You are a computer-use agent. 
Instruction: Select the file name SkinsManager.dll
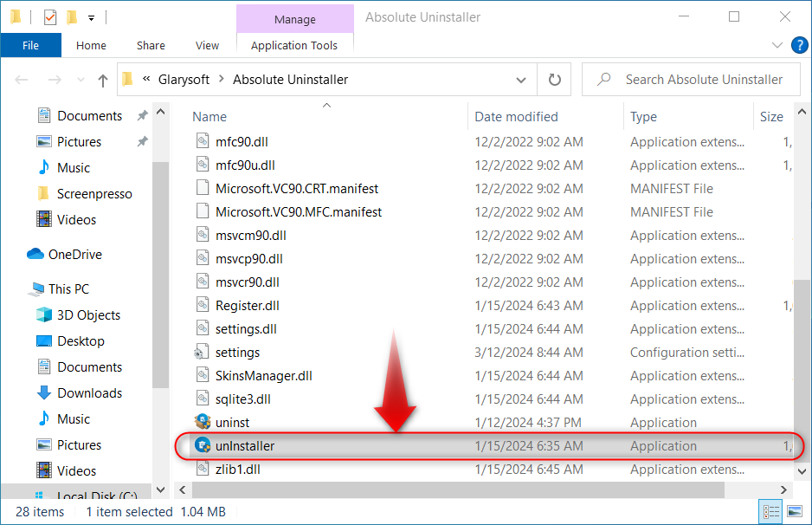click(x=263, y=376)
